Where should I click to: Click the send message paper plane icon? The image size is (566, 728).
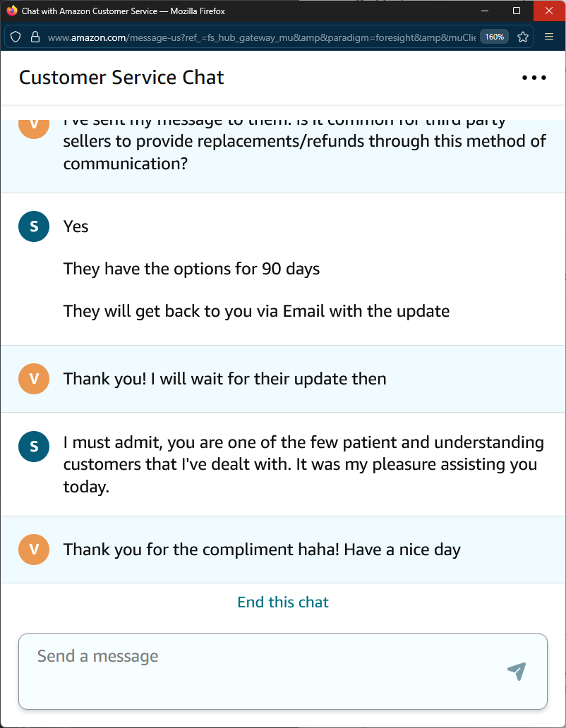coord(517,671)
